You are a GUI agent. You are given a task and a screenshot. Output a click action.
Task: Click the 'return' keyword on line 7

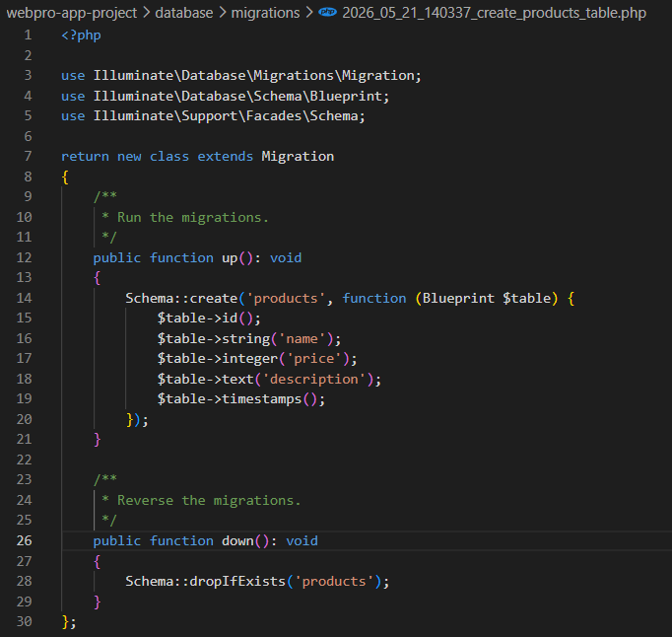86,156
